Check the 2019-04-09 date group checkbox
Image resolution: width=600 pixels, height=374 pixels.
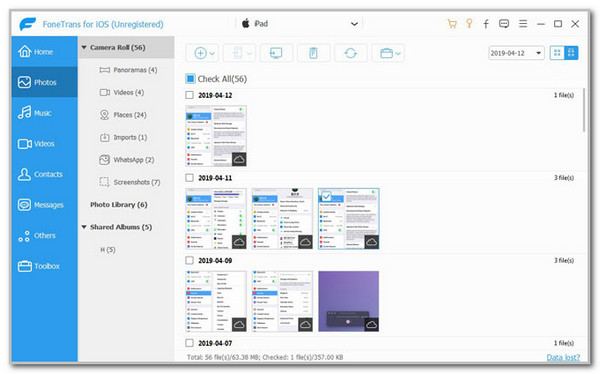189,260
